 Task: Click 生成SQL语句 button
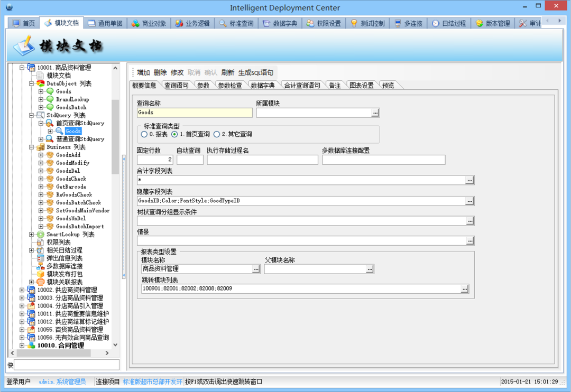click(256, 72)
